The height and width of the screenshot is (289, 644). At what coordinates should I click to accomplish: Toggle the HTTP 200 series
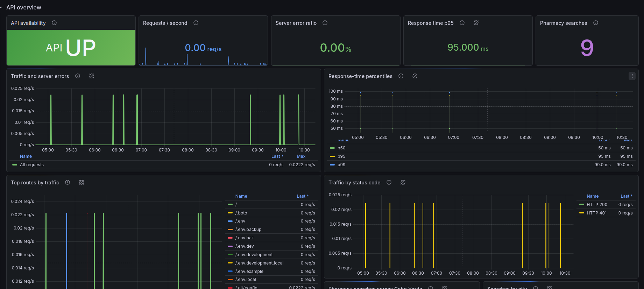tap(597, 205)
